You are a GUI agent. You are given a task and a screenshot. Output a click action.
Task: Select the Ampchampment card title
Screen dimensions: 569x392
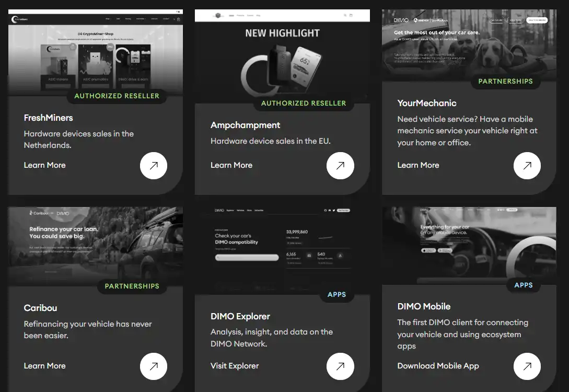pos(245,125)
